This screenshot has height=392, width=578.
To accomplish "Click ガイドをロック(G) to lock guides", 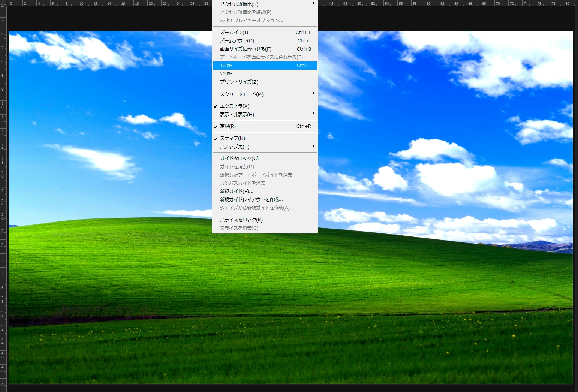I will 265,159.
